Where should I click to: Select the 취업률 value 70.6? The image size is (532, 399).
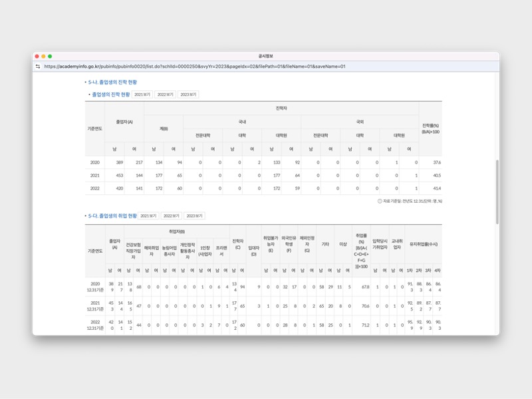click(x=365, y=306)
